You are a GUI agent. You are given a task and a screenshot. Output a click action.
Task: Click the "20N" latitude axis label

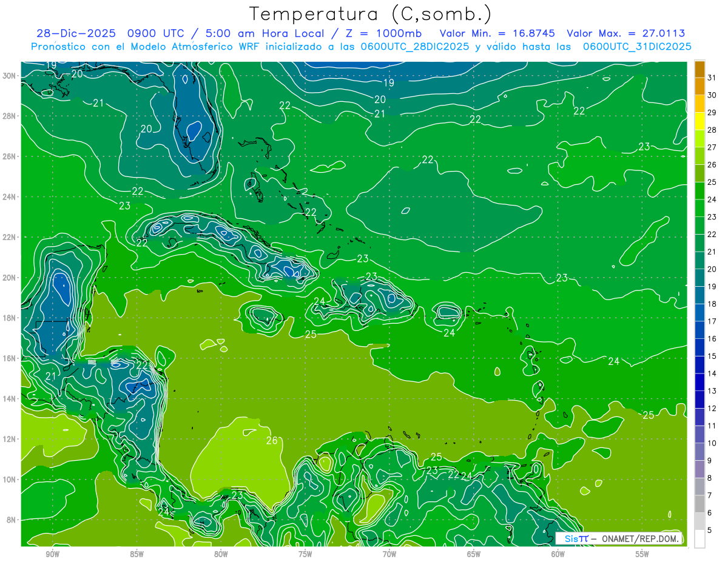(10, 278)
